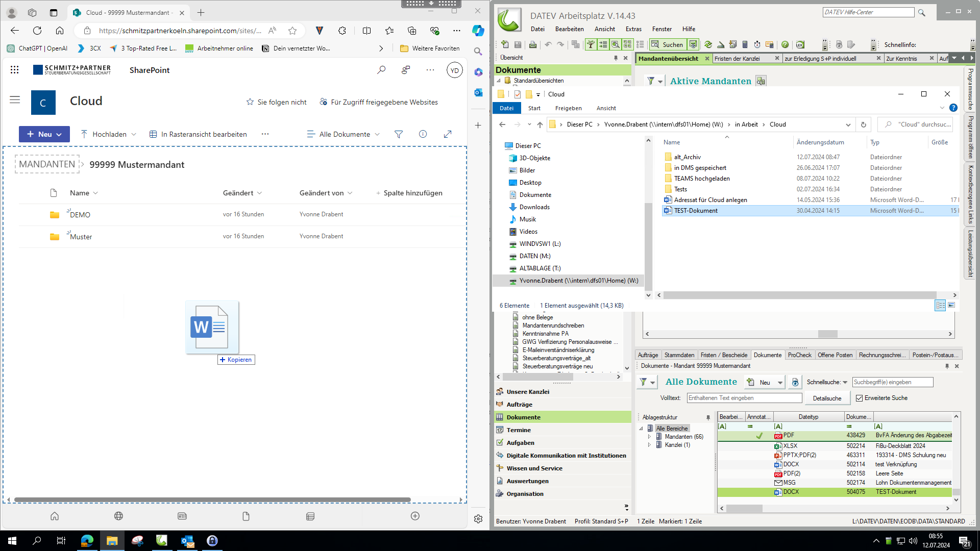The image size is (980, 551).
Task: Click the stopwatch icon in DATEV toolbar
Action: click(757, 44)
